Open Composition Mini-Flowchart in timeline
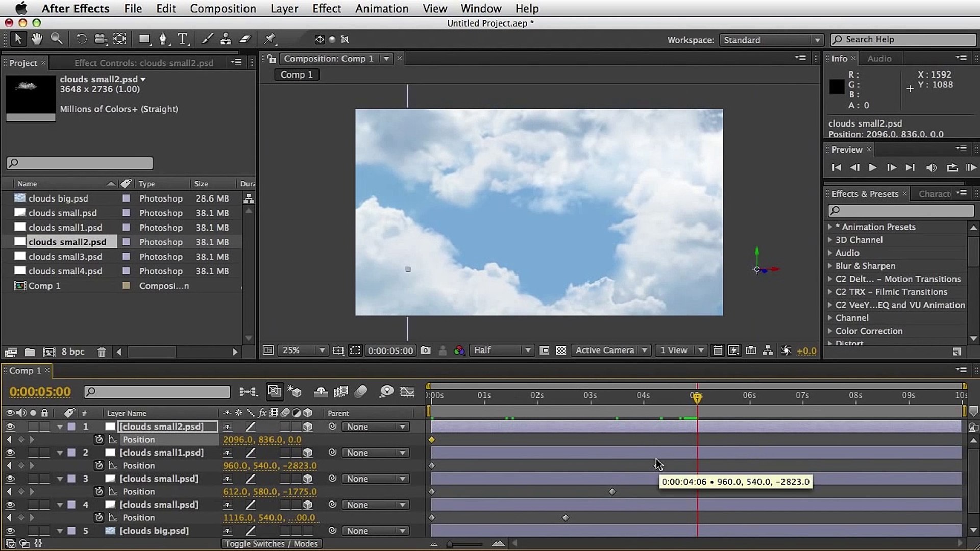This screenshot has width=980, height=551. click(x=249, y=392)
